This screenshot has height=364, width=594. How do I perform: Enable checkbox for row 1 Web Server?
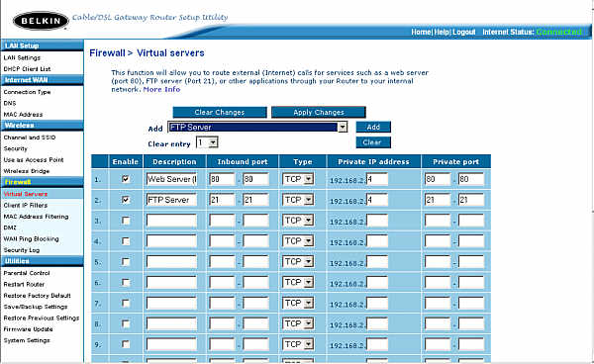click(x=126, y=179)
